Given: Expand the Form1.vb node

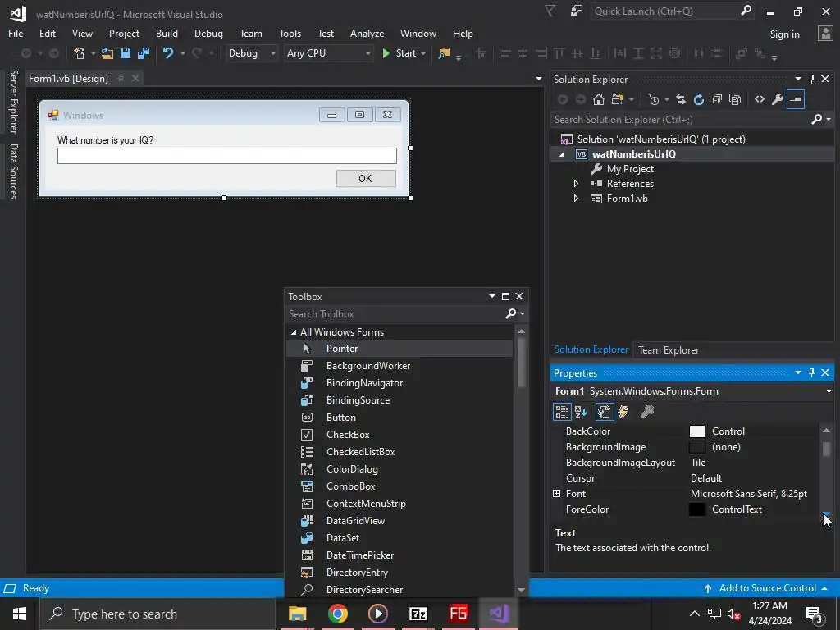Looking at the screenshot, I should [576, 199].
